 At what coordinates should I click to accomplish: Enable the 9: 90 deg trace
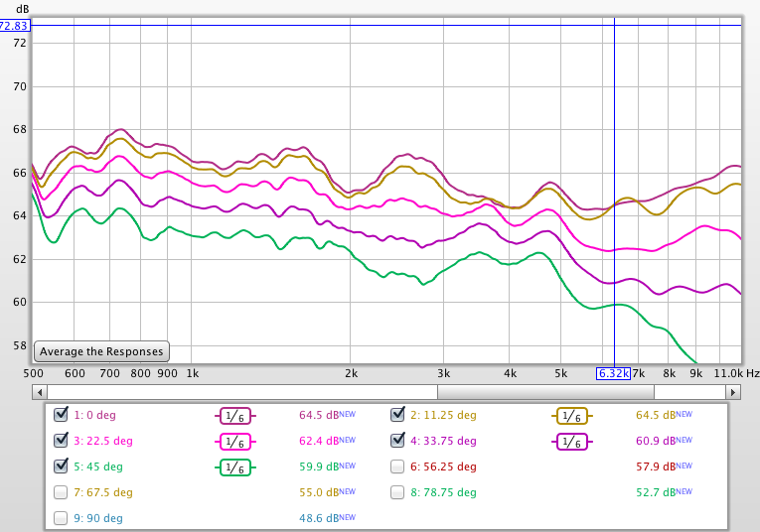click(x=61, y=518)
